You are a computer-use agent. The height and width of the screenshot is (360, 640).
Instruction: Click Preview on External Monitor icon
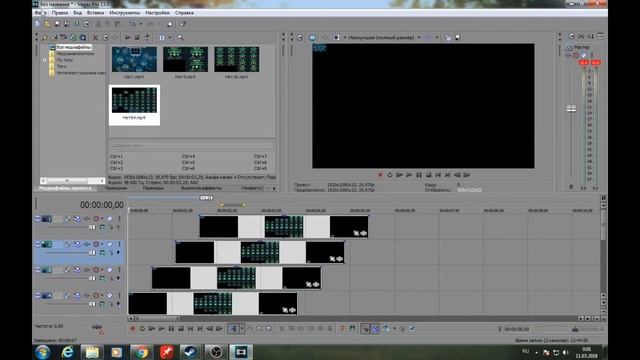tap(312, 38)
